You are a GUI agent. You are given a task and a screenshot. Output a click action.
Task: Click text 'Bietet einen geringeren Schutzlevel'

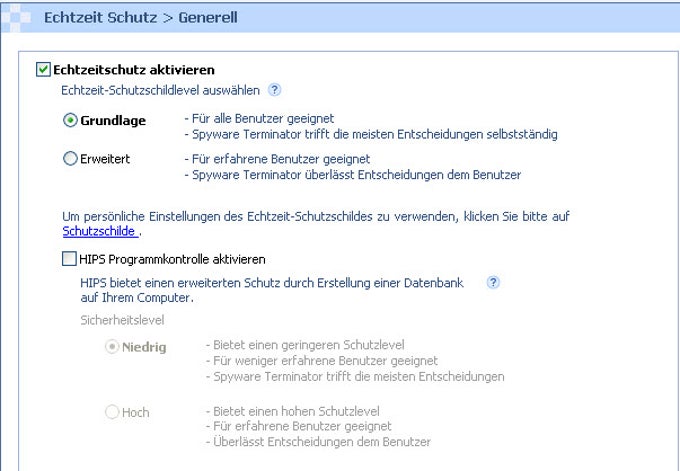[309, 345]
